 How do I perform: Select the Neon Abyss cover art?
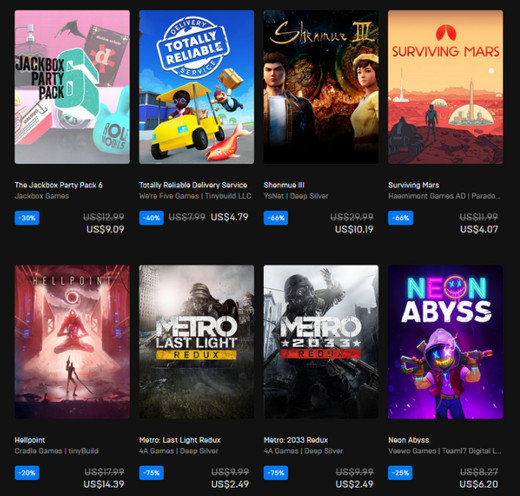tap(445, 342)
